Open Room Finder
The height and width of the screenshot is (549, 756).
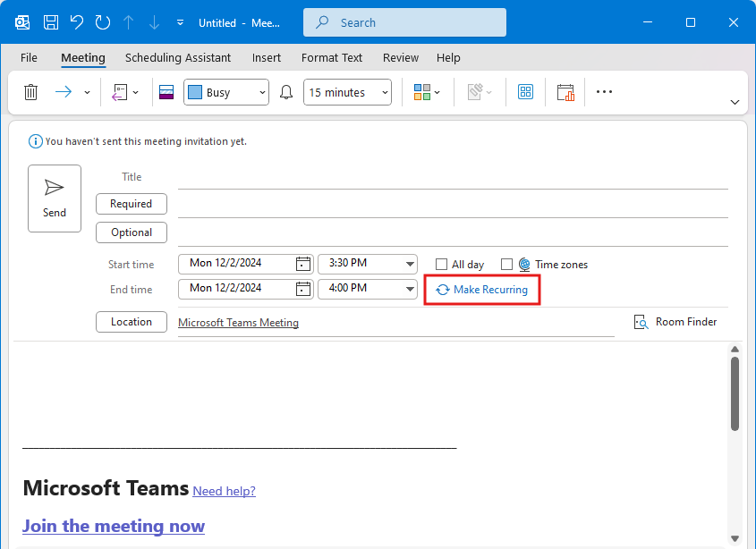(675, 321)
